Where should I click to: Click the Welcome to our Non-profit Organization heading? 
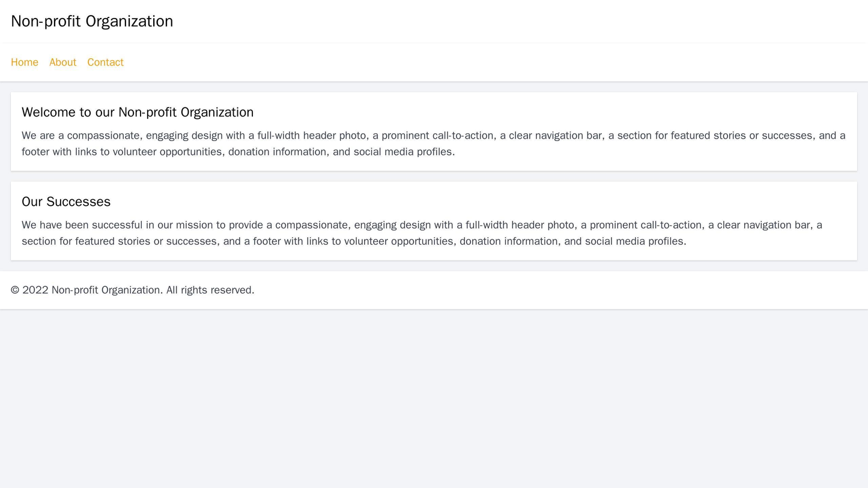point(138,112)
